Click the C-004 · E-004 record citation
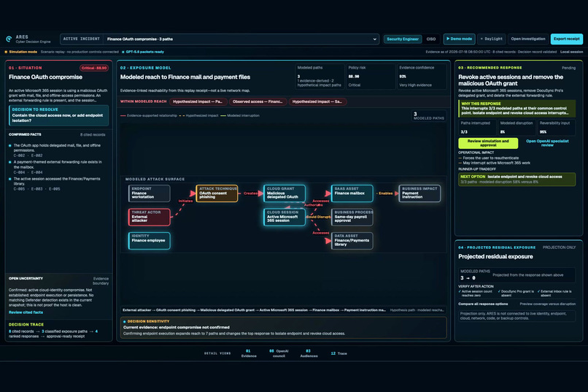588x392 pixels. point(28,172)
